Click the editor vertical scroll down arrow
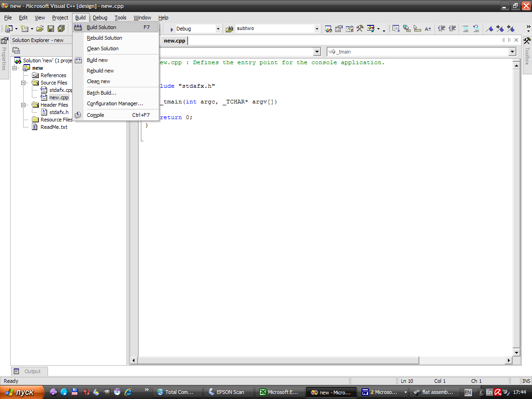This screenshot has width=532, height=399. click(x=516, y=352)
